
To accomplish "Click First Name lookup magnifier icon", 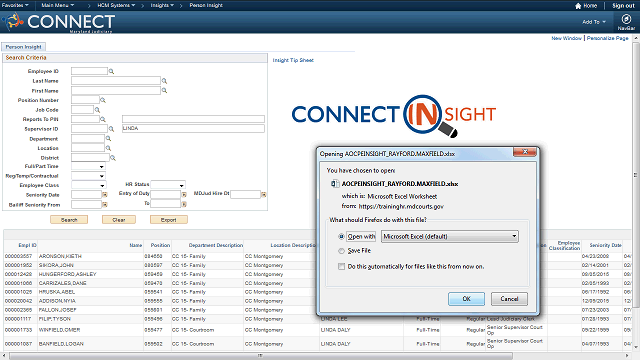I will click(164, 91).
